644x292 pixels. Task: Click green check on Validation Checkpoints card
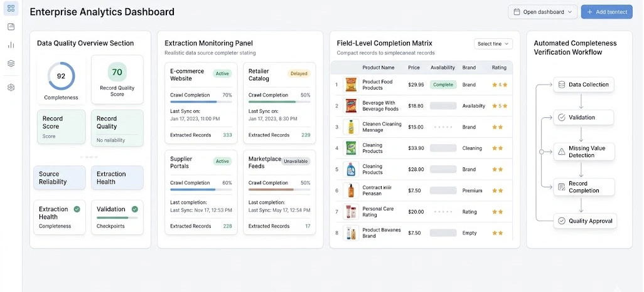tap(135, 209)
